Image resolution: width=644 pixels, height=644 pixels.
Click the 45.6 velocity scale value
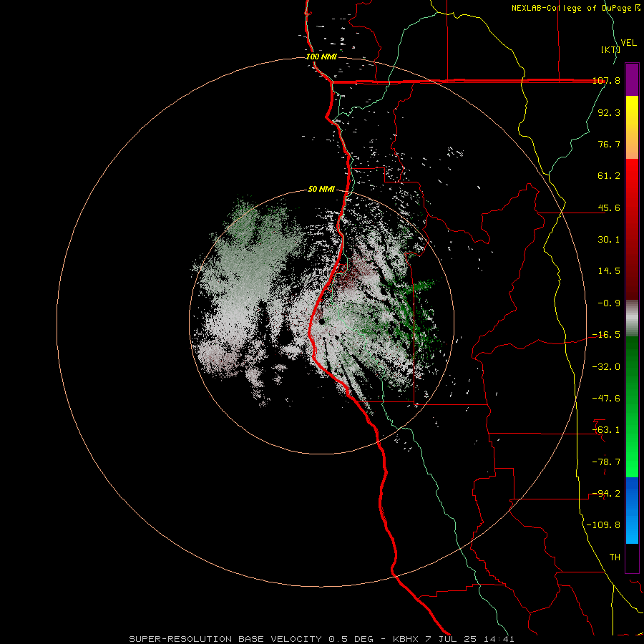pos(609,208)
